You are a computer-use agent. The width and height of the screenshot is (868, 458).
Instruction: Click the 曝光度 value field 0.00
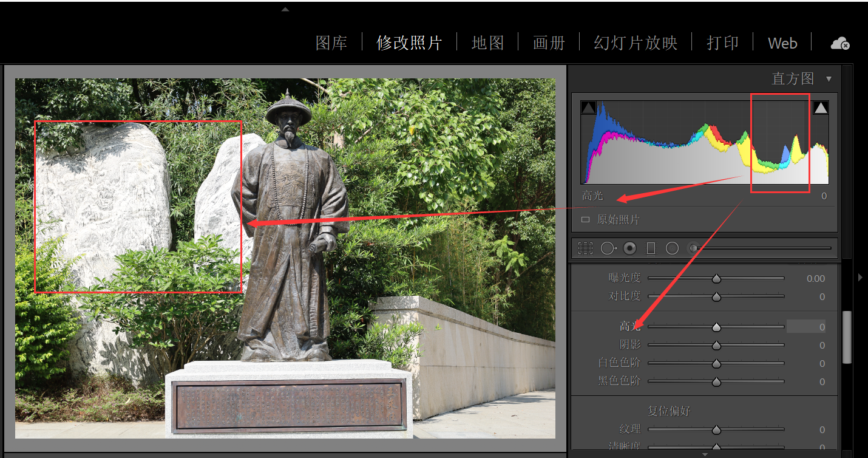[x=816, y=278]
